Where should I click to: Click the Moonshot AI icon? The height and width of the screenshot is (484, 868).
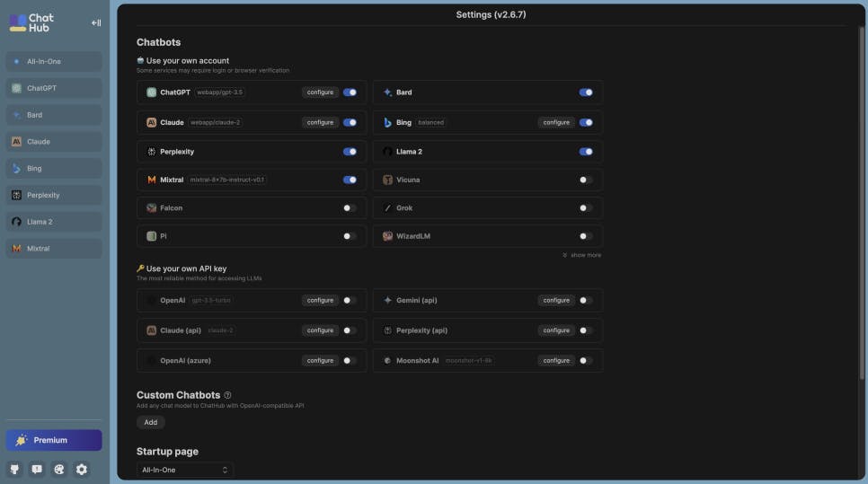coord(387,361)
